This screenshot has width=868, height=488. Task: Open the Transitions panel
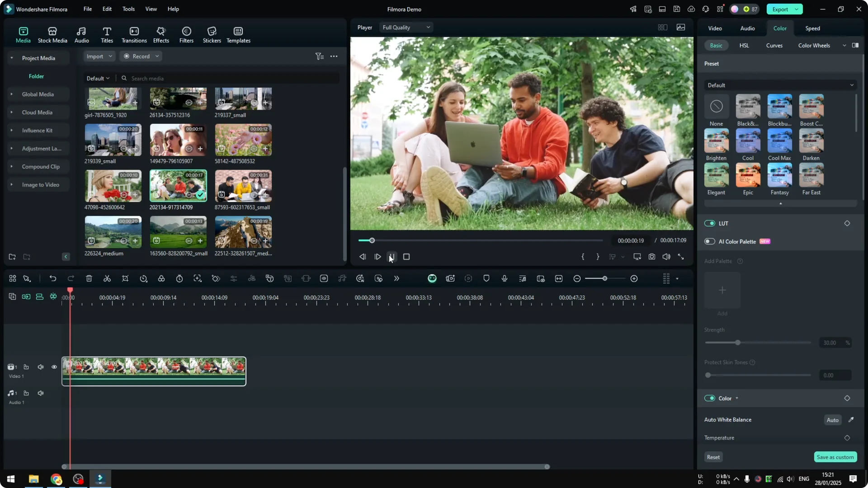134,34
